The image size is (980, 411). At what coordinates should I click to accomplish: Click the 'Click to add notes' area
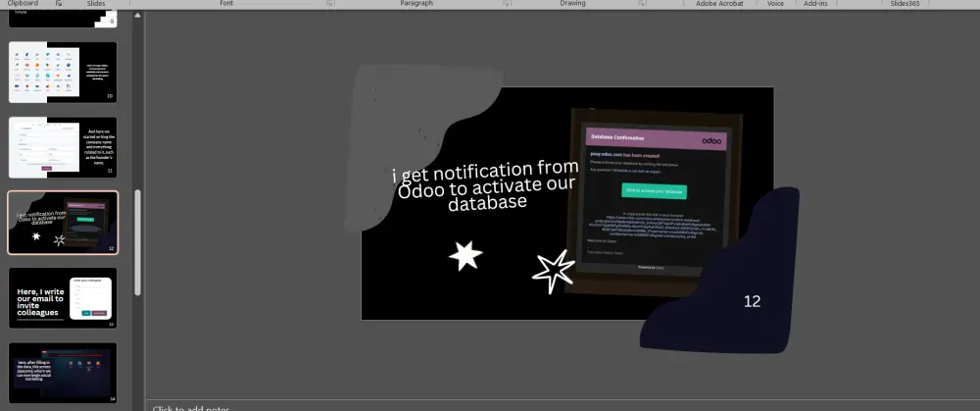click(191, 408)
